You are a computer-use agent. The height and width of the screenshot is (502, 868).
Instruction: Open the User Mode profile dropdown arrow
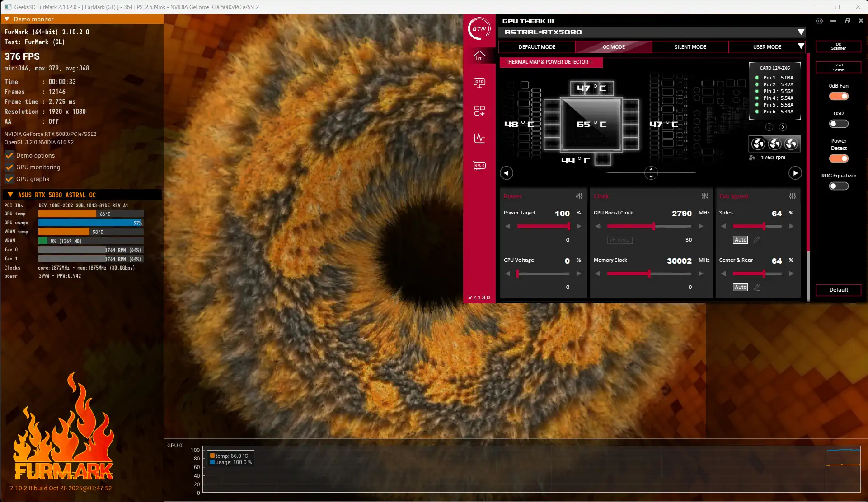[801, 46]
